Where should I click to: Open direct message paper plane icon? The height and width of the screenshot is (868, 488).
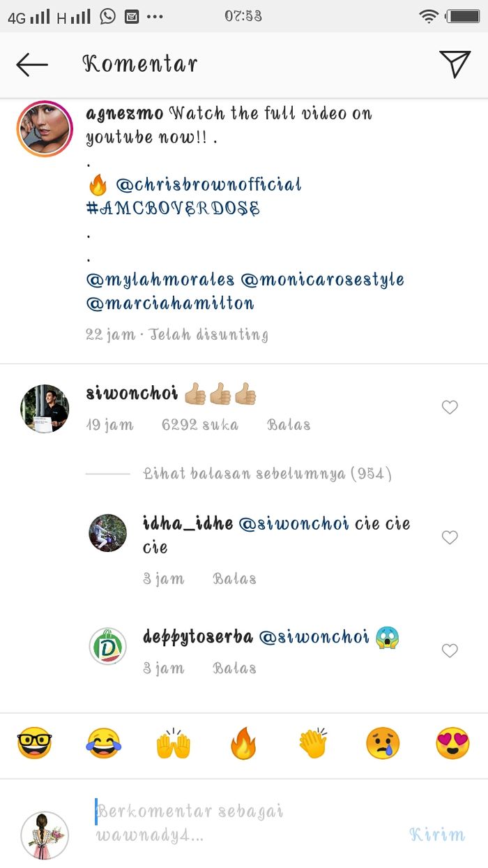coord(455,64)
